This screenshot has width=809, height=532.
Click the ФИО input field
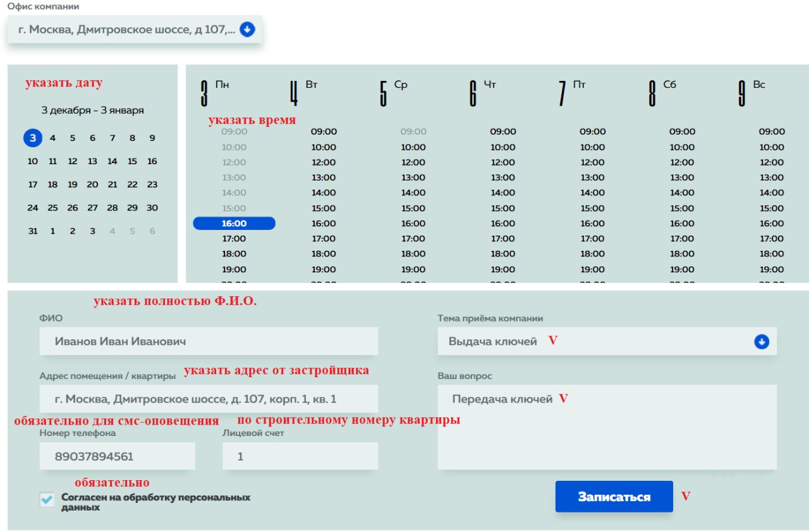[x=209, y=341]
